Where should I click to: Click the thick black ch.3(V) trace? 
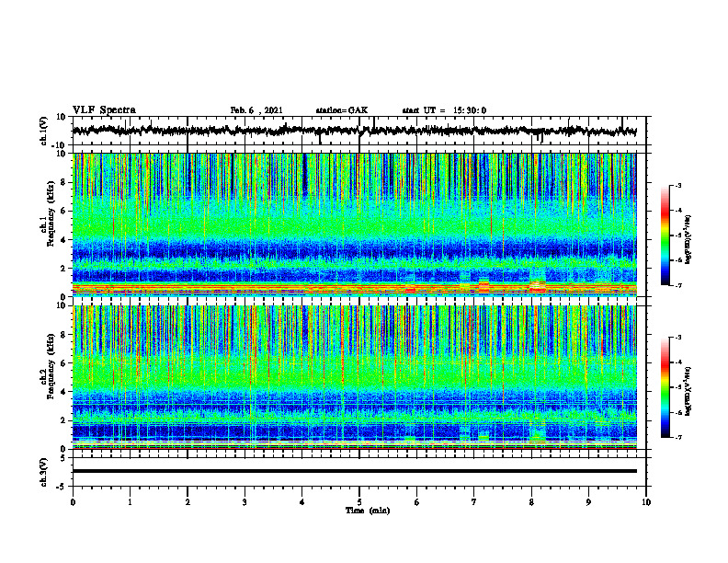coord(355,471)
